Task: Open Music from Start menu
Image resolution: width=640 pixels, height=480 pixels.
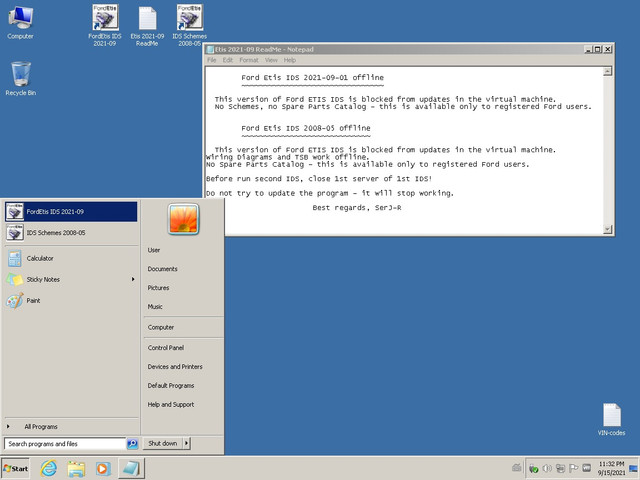Action: (x=155, y=307)
